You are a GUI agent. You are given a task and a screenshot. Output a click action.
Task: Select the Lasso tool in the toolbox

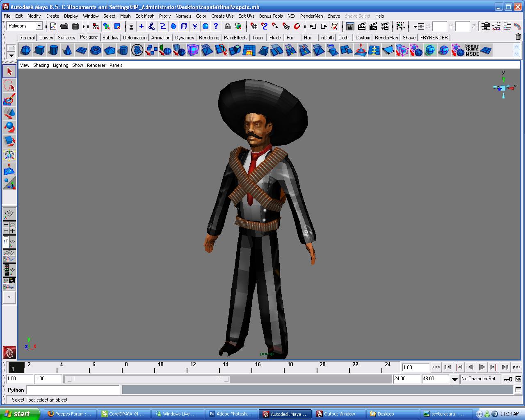click(9, 85)
